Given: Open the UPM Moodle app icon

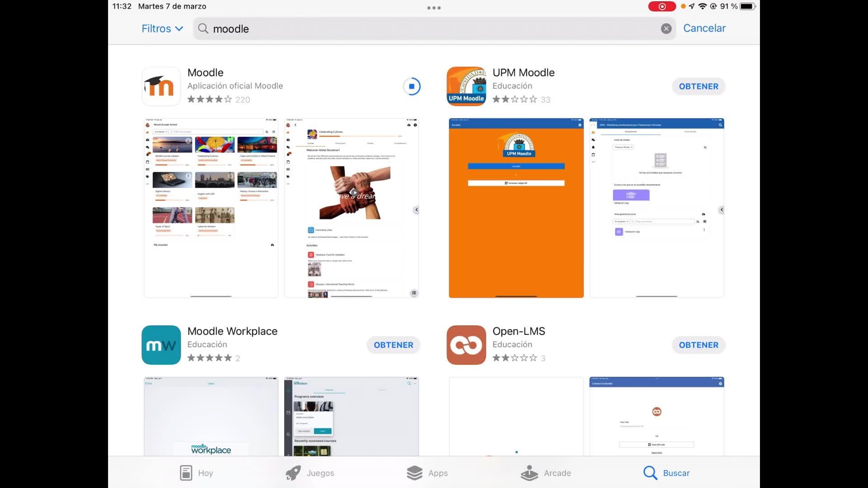Looking at the screenshot, I should (x=466, y=86).
